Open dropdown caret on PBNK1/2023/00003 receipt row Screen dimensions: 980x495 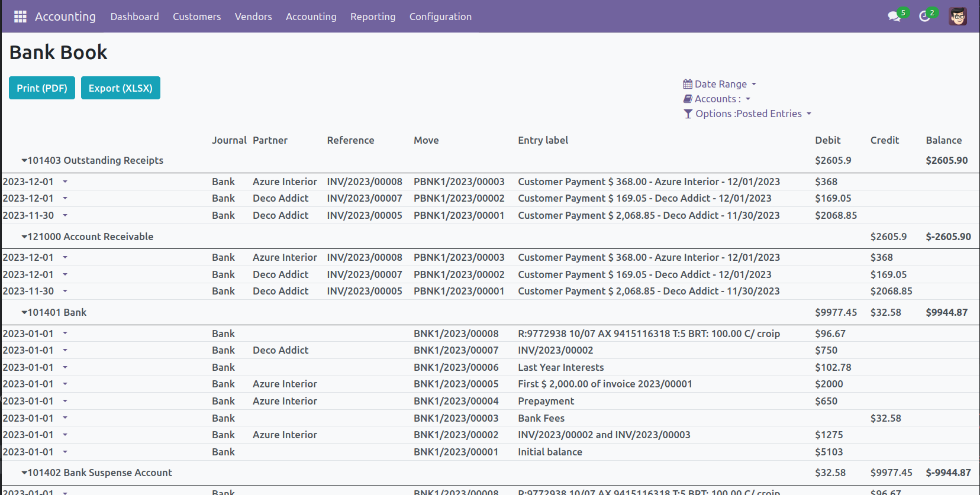coord(65,182)
